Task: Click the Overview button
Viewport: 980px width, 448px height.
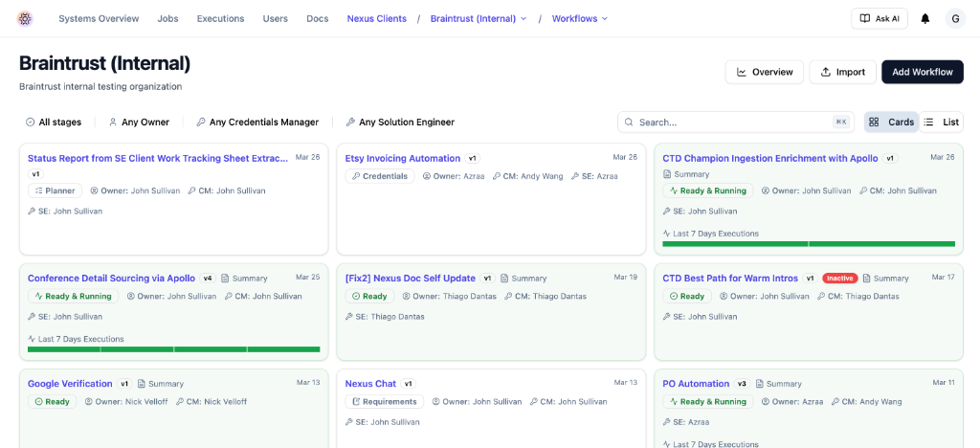Action: point(764,72)
